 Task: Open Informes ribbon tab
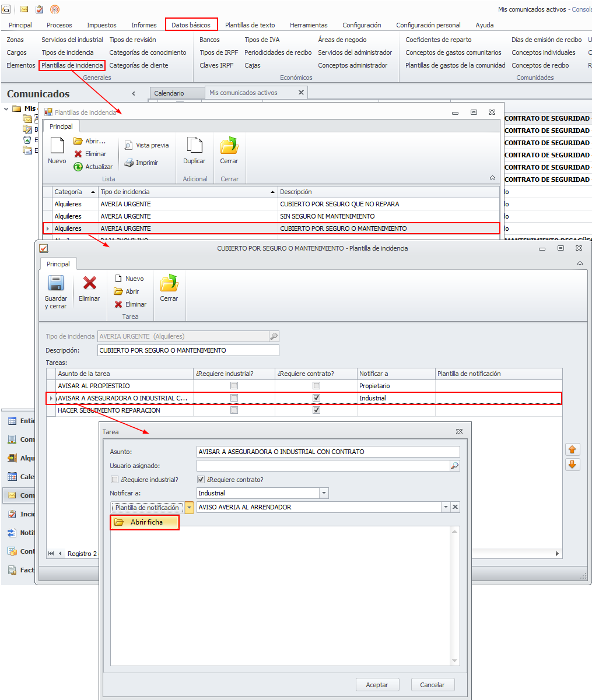(x=144, y=25)
